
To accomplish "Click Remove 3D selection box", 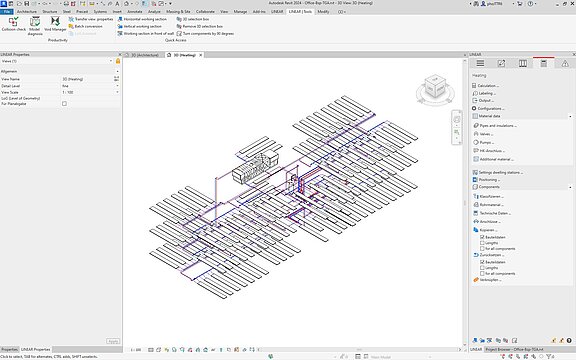I will (199, 26).
